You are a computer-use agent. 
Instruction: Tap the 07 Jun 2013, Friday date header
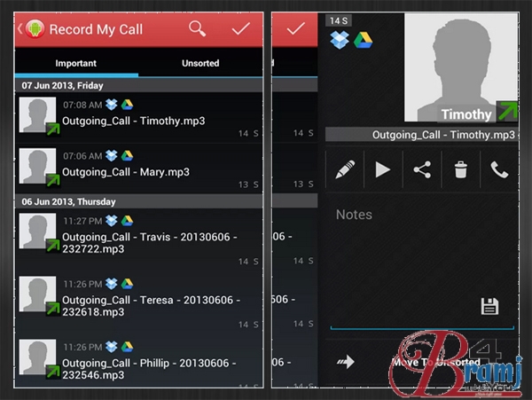click(139, 85)
